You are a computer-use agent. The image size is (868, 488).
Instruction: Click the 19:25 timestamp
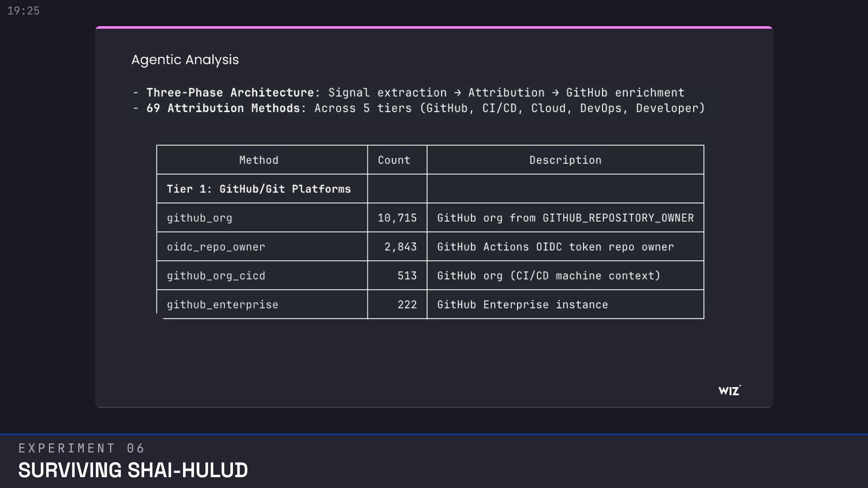pyautogui.click(x=24, y=11)
